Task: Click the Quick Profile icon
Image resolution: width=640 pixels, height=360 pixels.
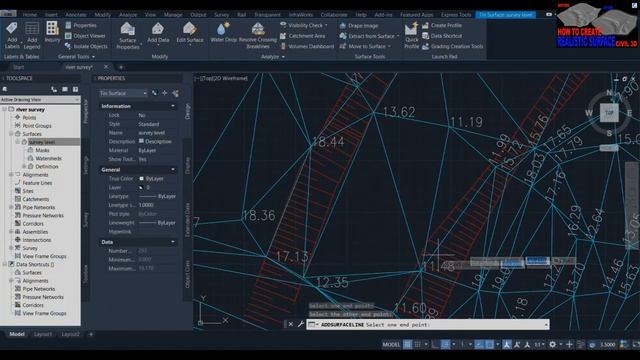Action: pyautogui.click(x=411, y=36)
